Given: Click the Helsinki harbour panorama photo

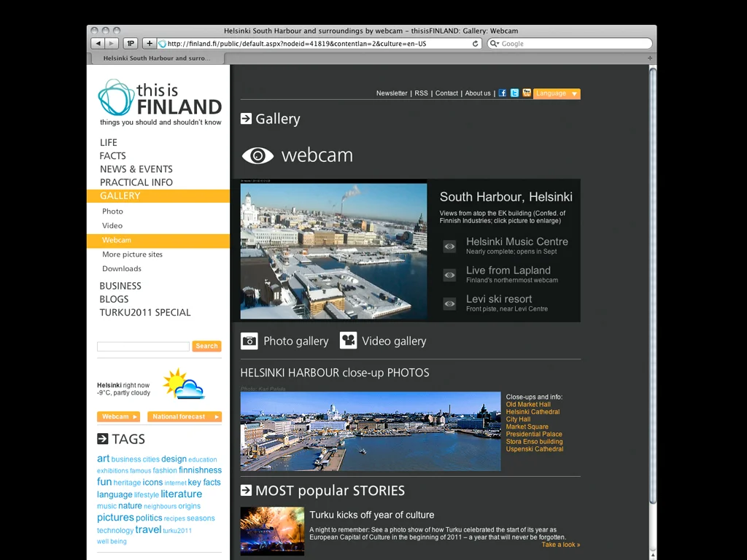Looking at the screenshot, I should pos(370,432).
